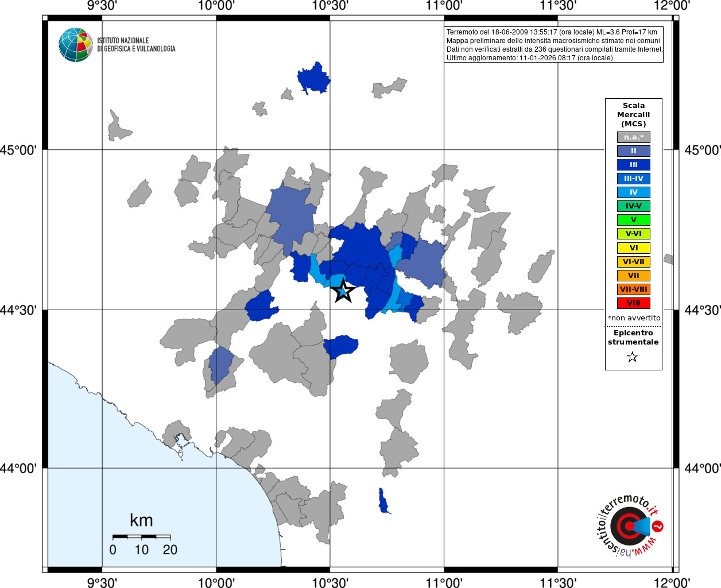This screenshot has height=588, width=721.
Task: Select the VIII red legend swatch
Action: pyautogui.click(x=634, y=303)
